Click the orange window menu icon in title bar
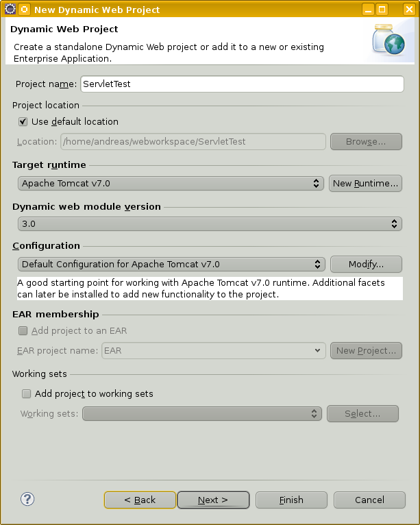Image resolution: width=420 pixels, height=525 pixels. [25, 9]
